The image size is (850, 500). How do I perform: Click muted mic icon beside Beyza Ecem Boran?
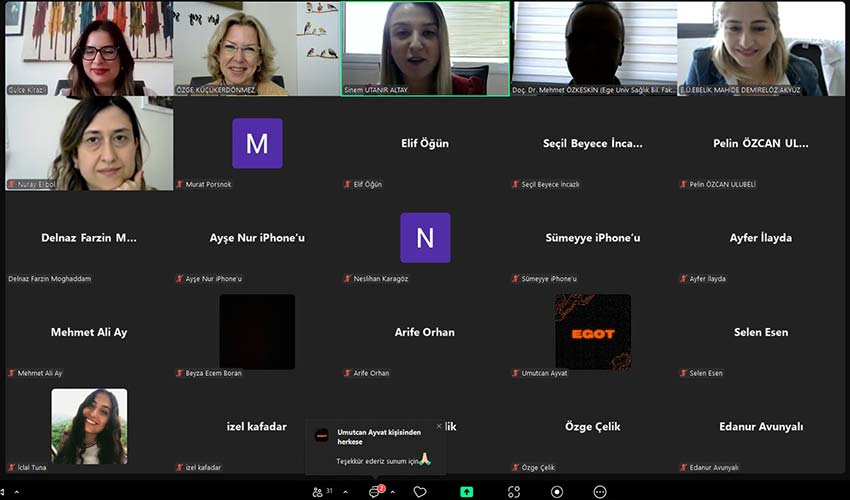[x=180, y=373]
